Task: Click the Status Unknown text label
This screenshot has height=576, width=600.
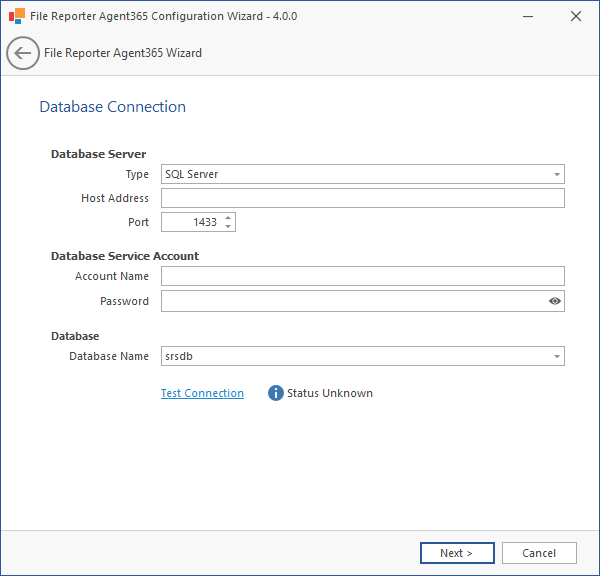Action: 330,393
